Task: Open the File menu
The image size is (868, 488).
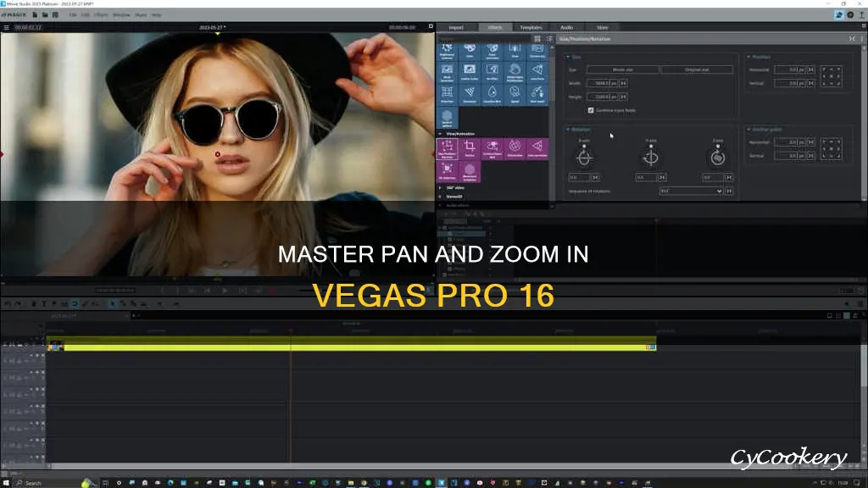Action: (73, 15)
